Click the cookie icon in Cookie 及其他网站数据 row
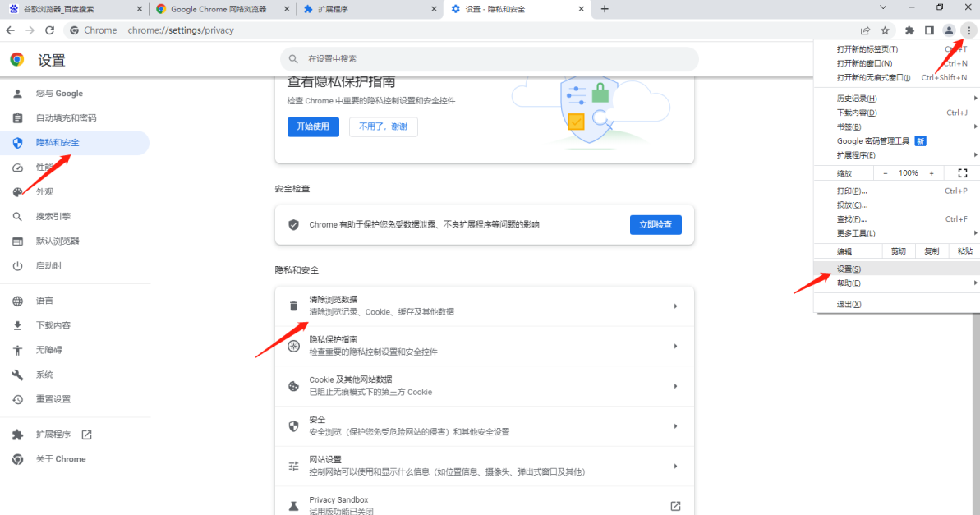This screenshot has height=515, width=980. tap(293, 386)
